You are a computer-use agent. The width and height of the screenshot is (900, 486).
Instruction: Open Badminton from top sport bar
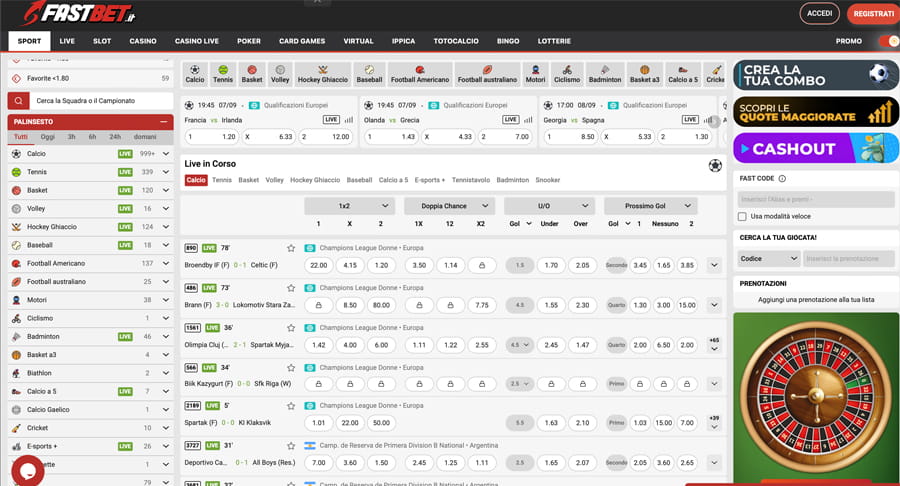coord(605,75)
